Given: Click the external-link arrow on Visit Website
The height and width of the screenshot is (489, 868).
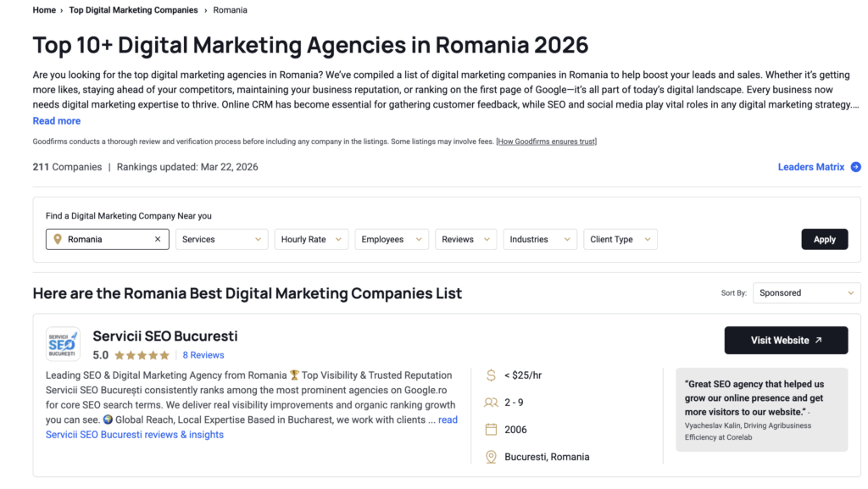Looking at the screenshot, I should [817, 340].
